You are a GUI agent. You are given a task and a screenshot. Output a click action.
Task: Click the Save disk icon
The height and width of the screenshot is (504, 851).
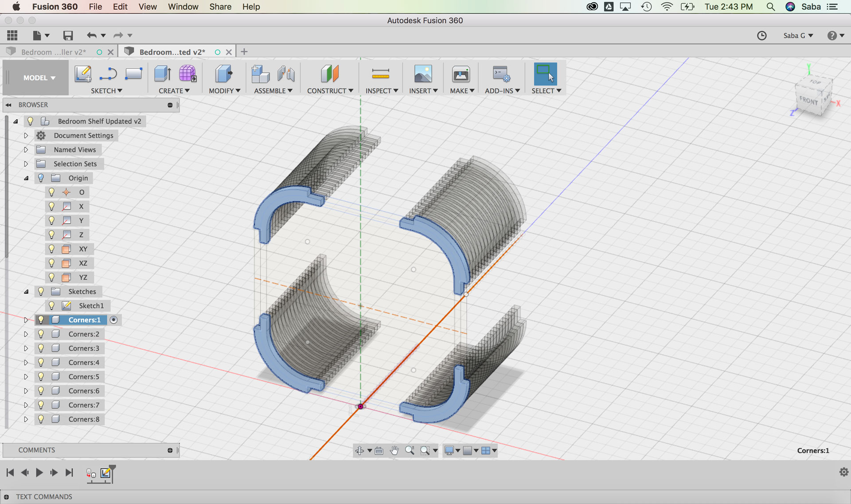[x=68, y=35]
